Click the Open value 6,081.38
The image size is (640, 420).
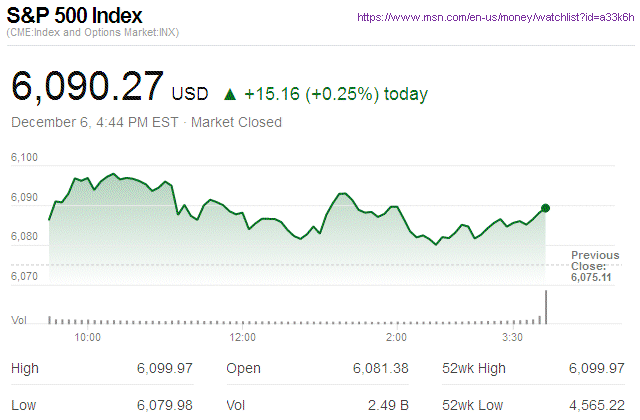click(x=381, y=369)
